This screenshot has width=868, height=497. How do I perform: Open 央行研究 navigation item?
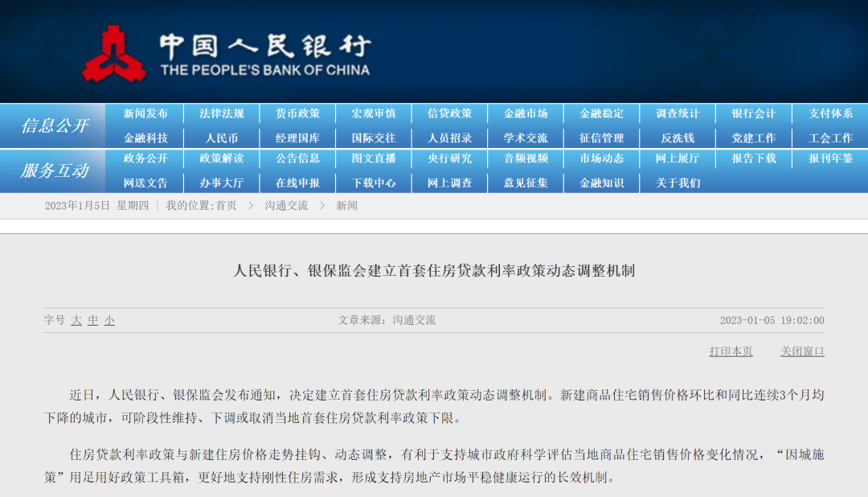449,158
